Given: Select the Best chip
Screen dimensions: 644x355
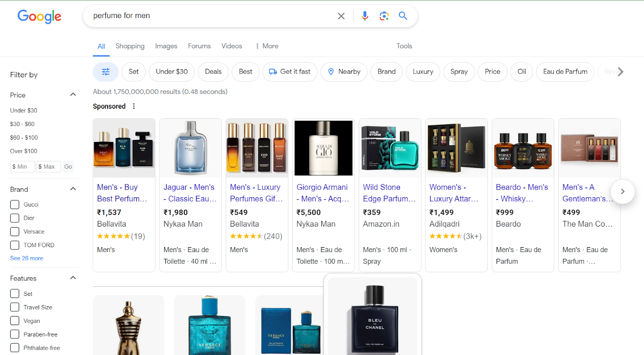Looking at the screenshot, I should (246, 72).
